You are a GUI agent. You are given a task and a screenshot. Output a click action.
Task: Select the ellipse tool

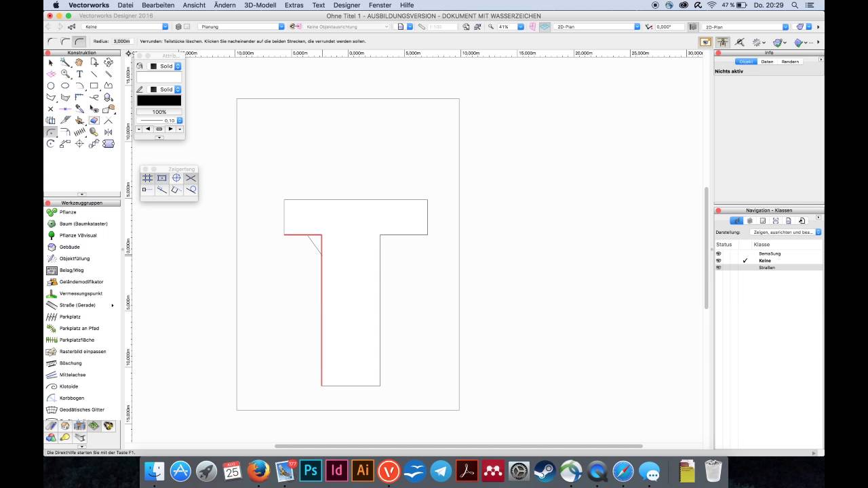point(65,85)
